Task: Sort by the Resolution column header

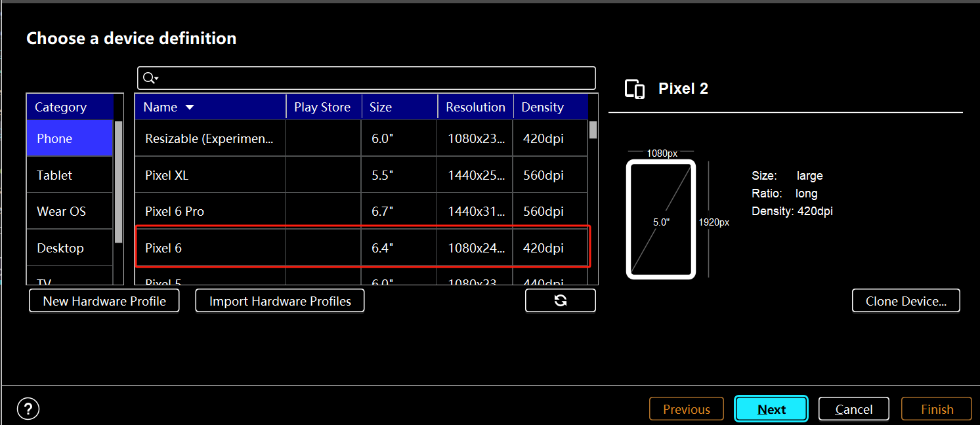Action: click(475, 107)
